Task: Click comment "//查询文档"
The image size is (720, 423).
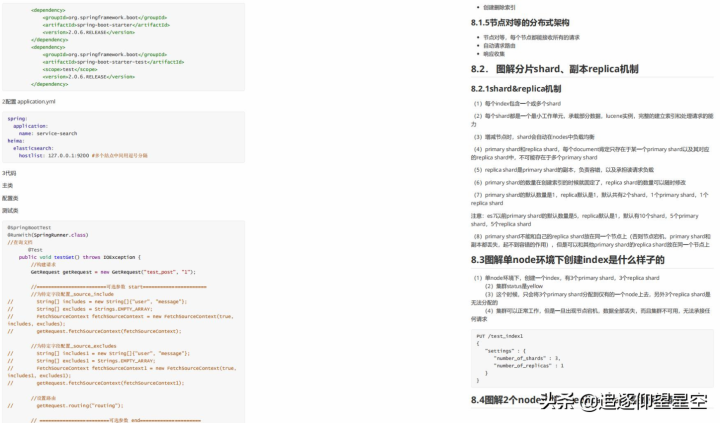Action: pos(20,242)
